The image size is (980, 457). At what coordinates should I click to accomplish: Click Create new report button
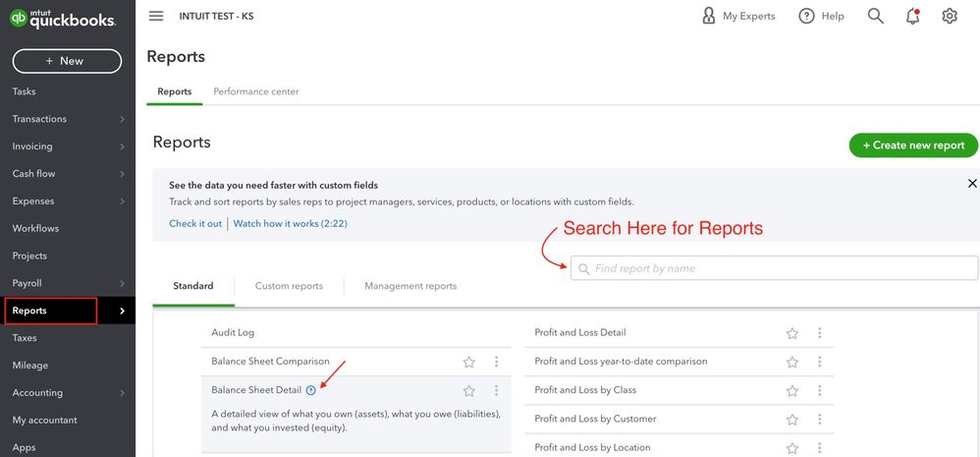pos(913,145)
